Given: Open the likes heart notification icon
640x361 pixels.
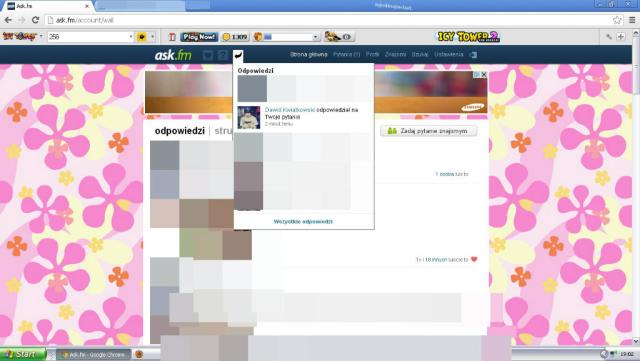Looking at the screenshot, I should (x=208, y=55).
